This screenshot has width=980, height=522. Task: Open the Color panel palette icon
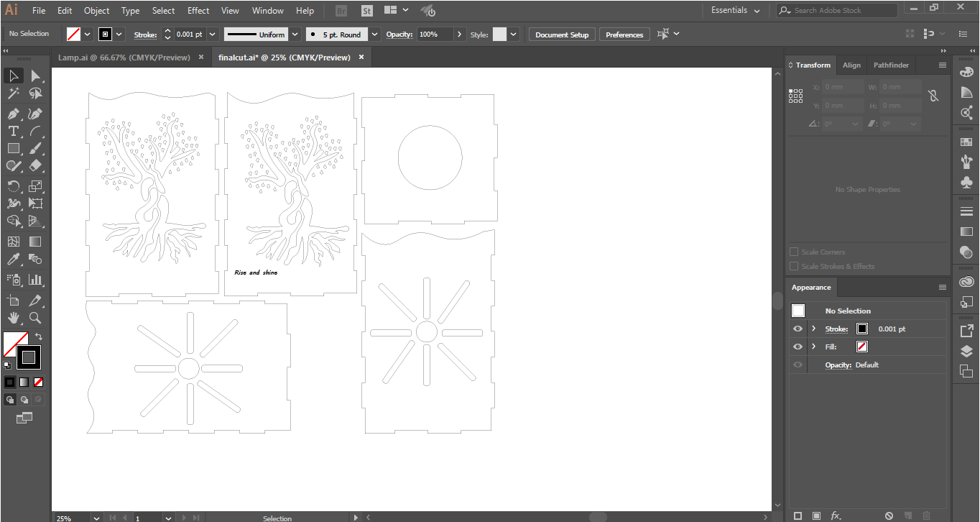pyautogui.click(x=966, y=72)
